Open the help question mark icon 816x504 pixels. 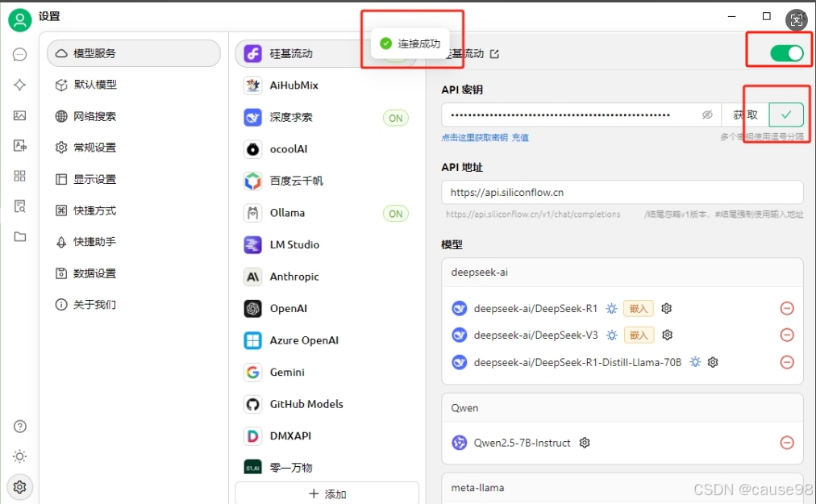20,427
